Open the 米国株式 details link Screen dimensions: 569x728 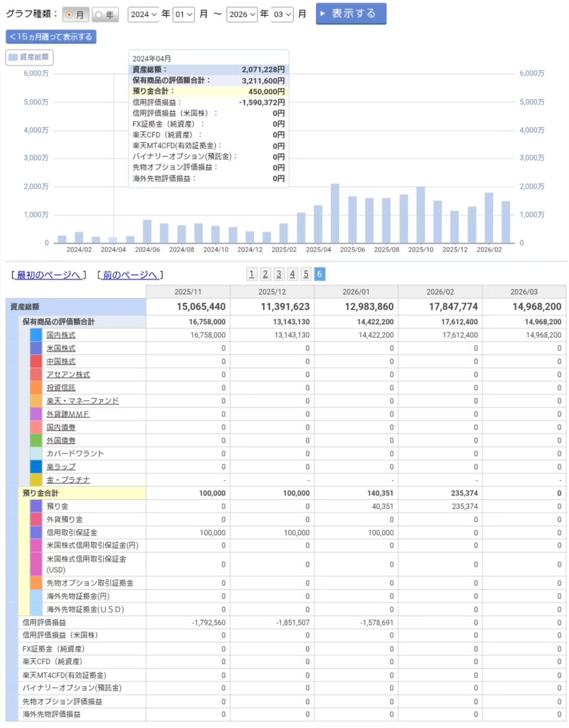click(x=61, y=349)
